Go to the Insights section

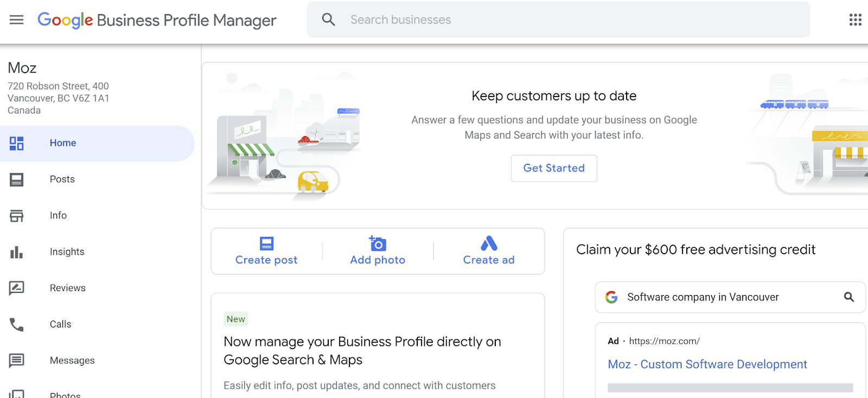click(67, 252)
